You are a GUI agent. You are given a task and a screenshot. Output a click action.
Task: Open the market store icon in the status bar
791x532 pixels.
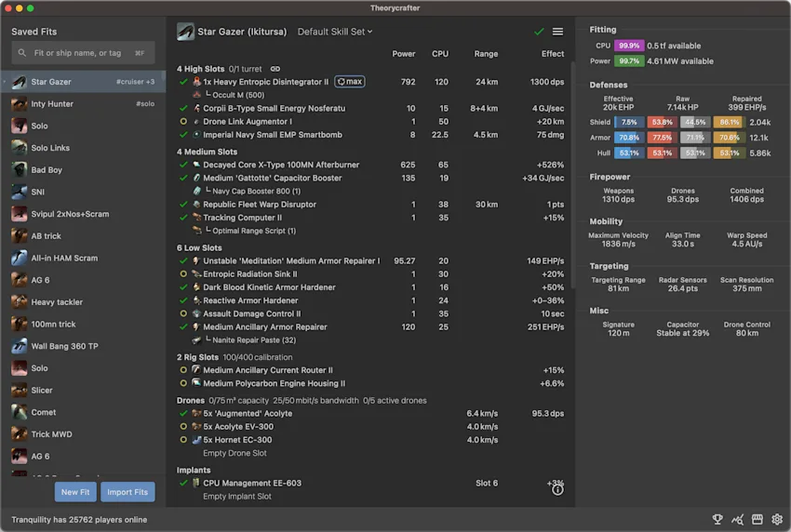757,519
